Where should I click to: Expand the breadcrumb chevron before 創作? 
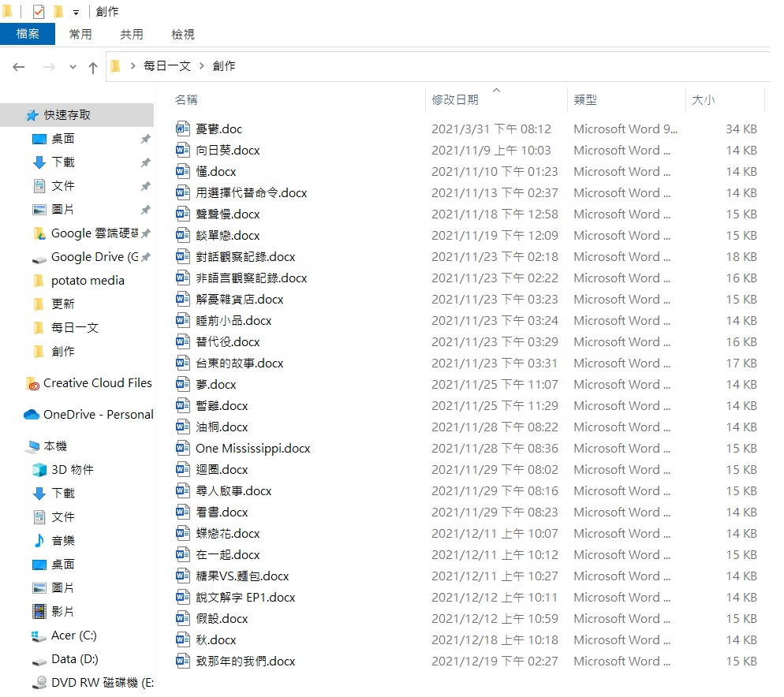click(x=202, y=66)
